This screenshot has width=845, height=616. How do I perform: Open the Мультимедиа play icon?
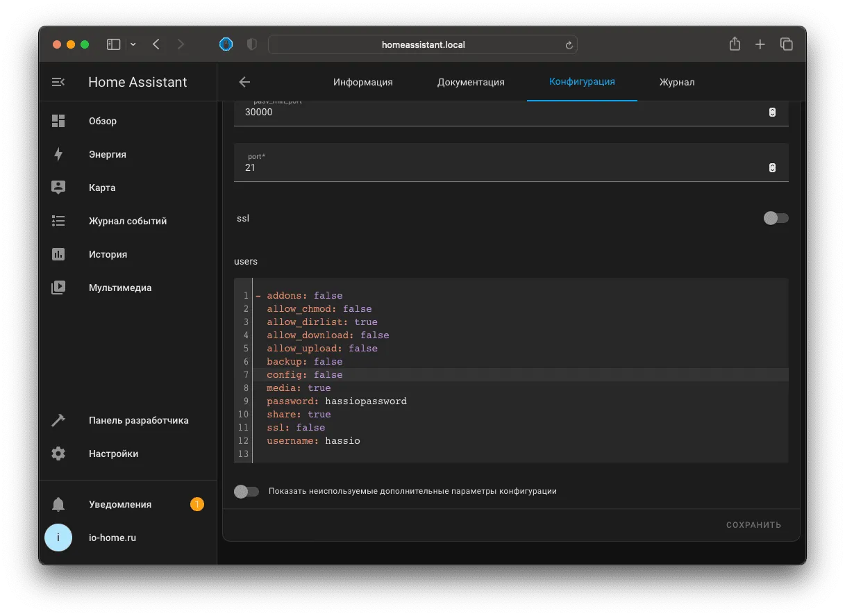58,288
